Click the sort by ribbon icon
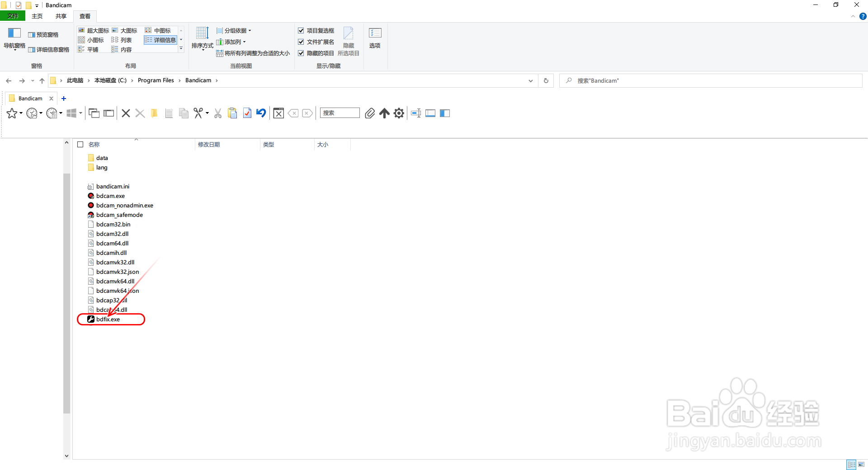 202,38
